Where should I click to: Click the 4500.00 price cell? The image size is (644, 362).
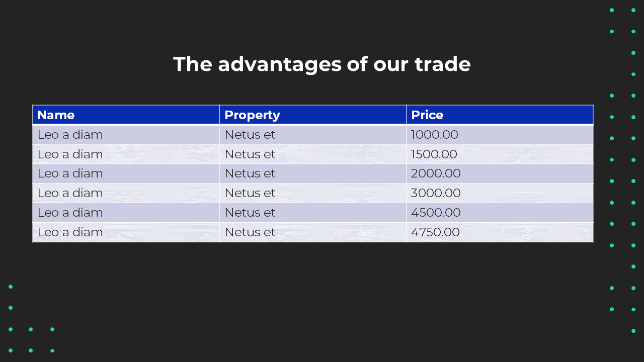[436, 213]
